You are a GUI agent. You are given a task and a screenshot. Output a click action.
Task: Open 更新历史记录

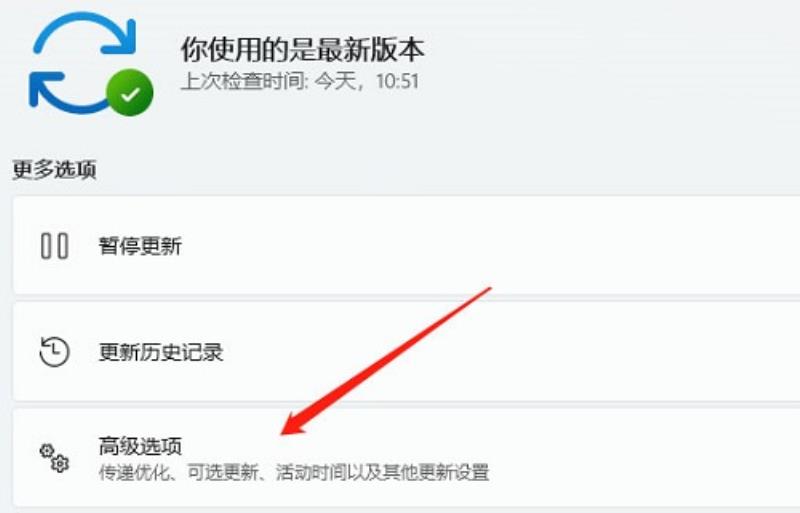[161, 352]
